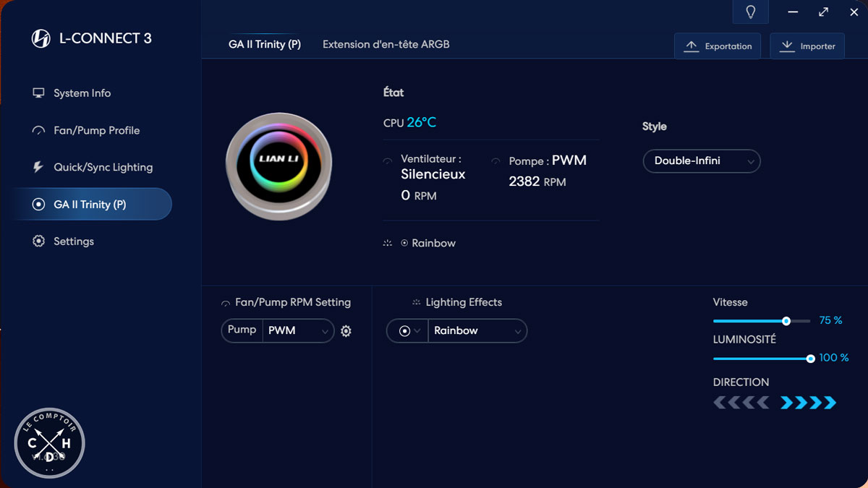
Task: Adjust the Vitesse speed slider
Action: coord(786,321)
